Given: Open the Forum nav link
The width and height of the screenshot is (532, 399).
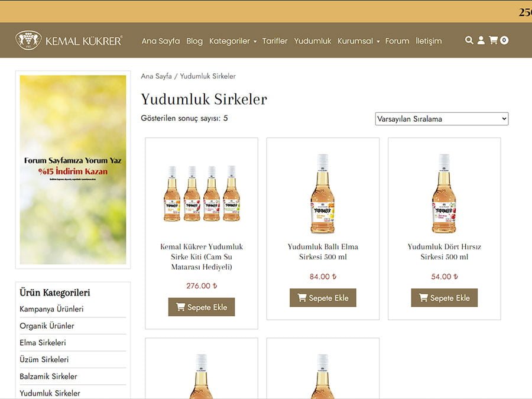Looking at the screenshot, I should (x=397, y=41).
